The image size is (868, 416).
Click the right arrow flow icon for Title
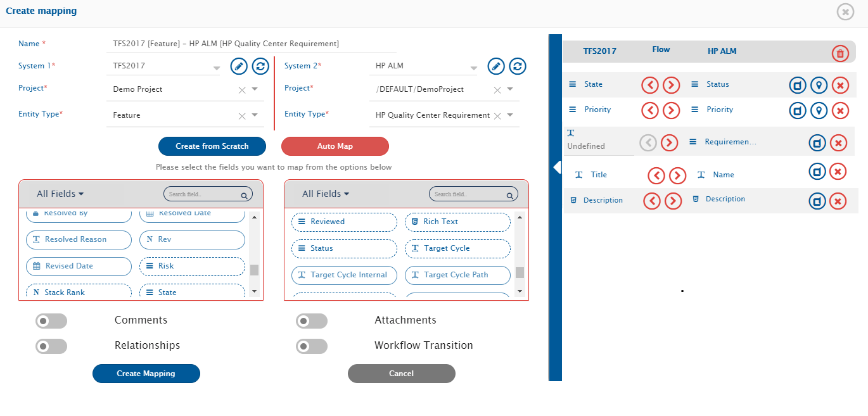coord(677,175)
